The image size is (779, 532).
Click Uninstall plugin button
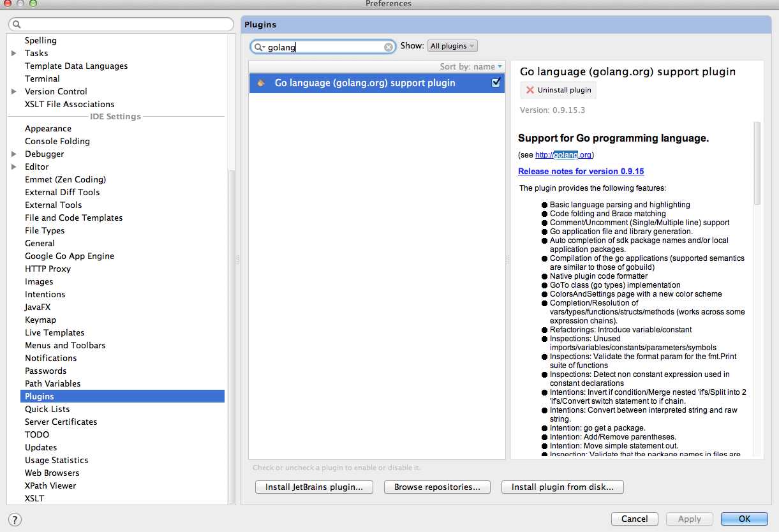558,90
